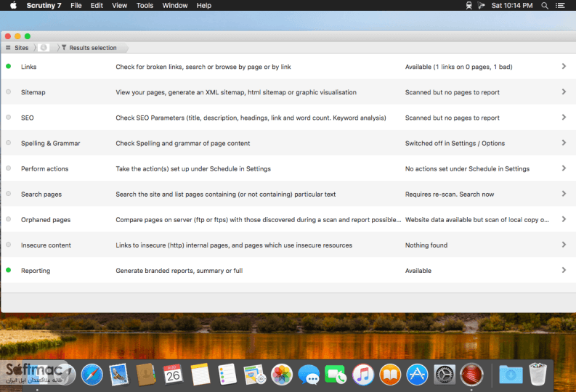Select the Spelling & Grammar label
Image resolution: width=576 pixels, height=392 pixels.
(x=50, y=143)
